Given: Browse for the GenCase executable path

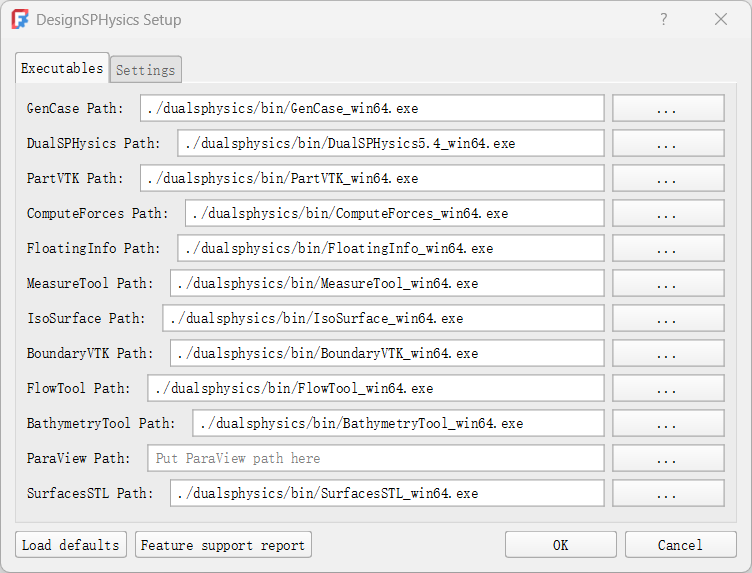Looking at the screenshot, I should click(x=667, y=109).
